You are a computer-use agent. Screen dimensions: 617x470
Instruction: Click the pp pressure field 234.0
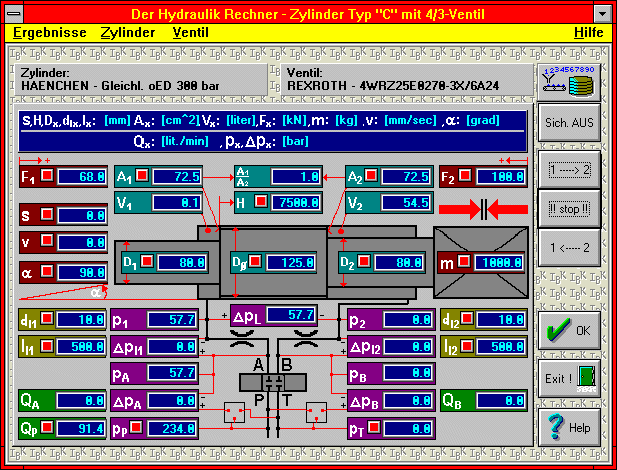[172, 428]
